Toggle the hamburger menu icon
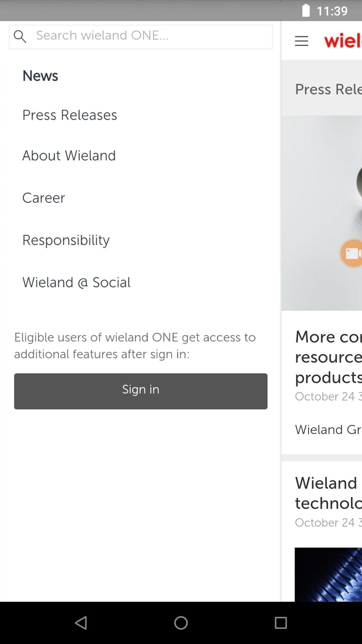This screenshot has height=644, width=362. coord(301,41)
